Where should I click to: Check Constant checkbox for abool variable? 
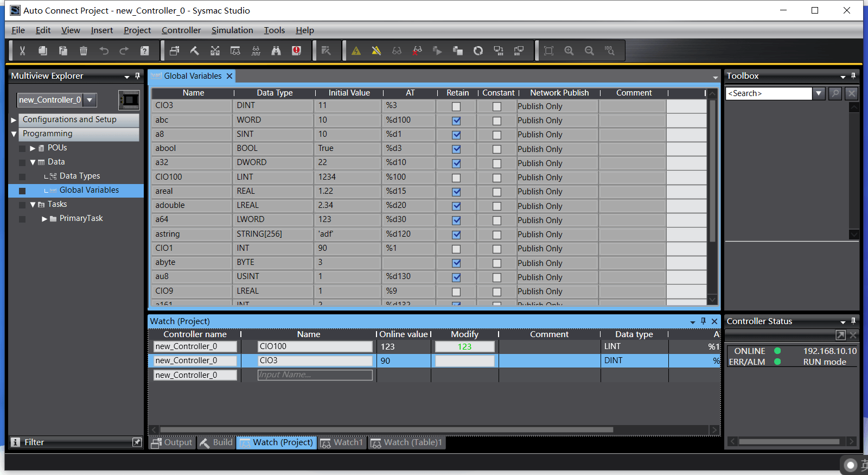pos(497,149)
